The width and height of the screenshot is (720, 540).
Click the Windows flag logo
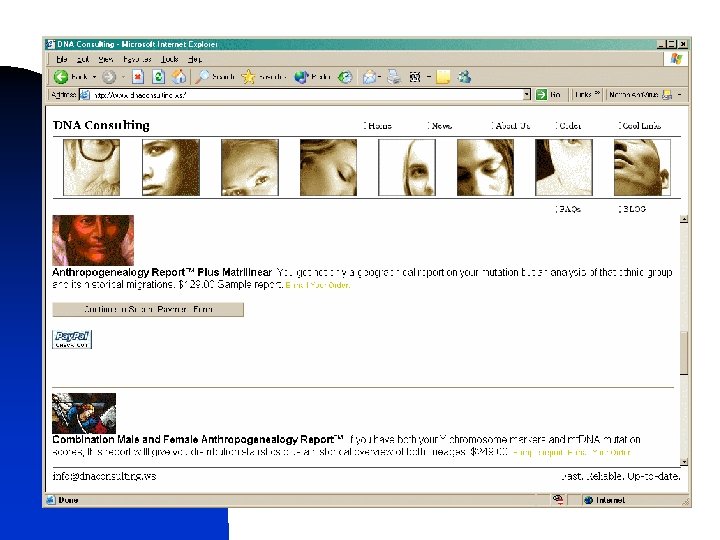(x=675, y=59)
